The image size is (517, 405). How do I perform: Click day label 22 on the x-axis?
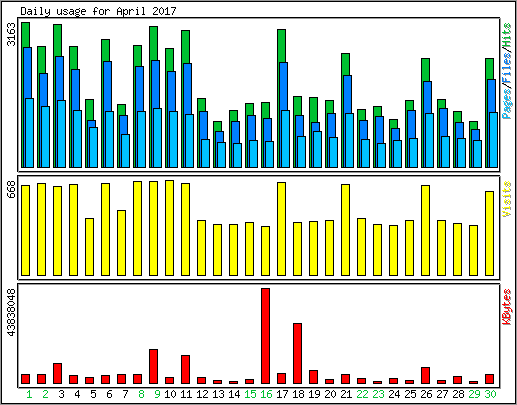click(x=362, y=394)
